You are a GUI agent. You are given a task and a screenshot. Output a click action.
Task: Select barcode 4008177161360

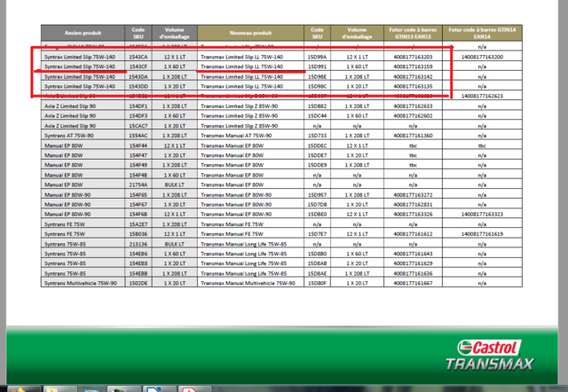coord(413,136)
